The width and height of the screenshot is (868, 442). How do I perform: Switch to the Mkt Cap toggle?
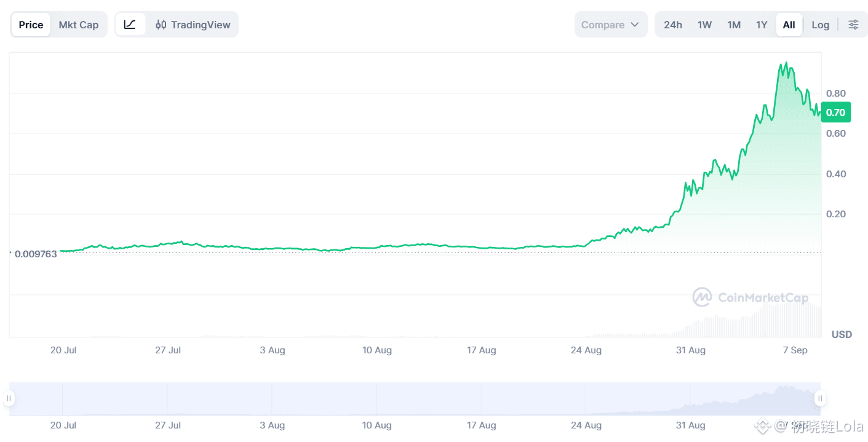[x=79, y=25]
